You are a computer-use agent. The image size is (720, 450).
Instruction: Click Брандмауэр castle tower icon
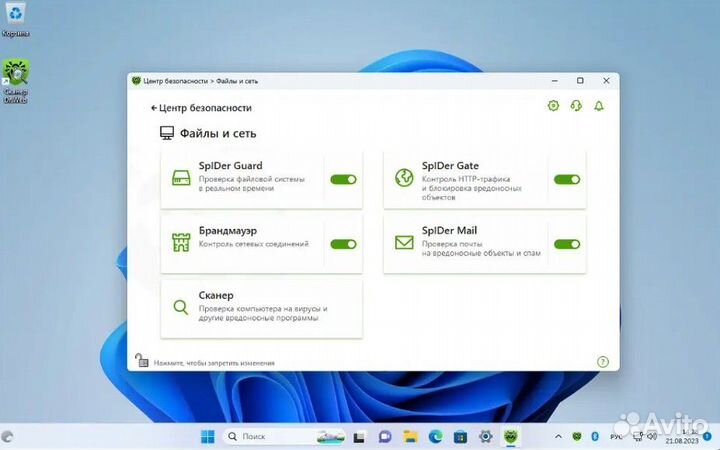pos(181,242)
